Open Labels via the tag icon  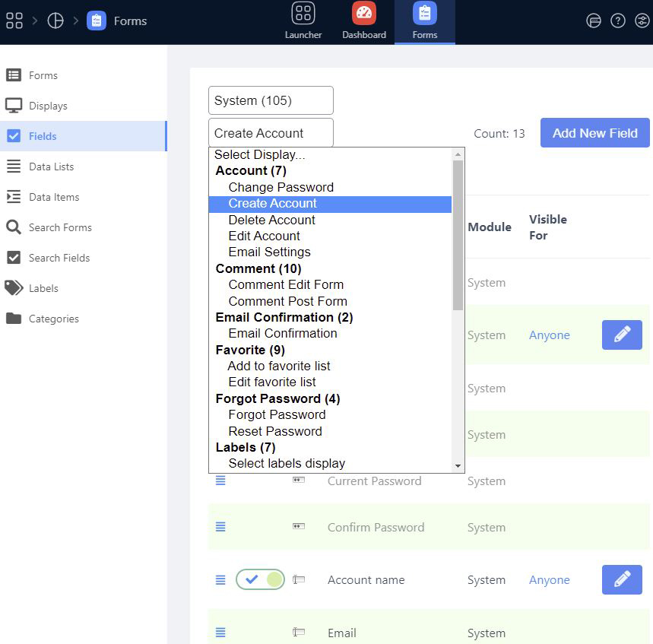tap(14, 288)
